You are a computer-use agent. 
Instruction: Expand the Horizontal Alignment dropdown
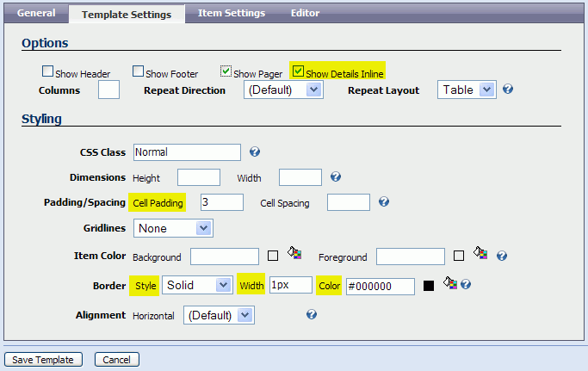click(219, 315)
